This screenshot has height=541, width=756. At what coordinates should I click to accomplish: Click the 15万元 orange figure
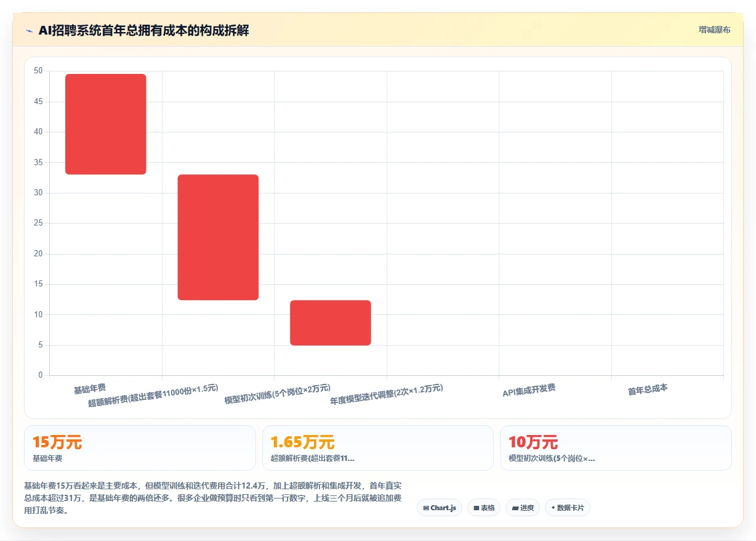[x=57, y=442]
